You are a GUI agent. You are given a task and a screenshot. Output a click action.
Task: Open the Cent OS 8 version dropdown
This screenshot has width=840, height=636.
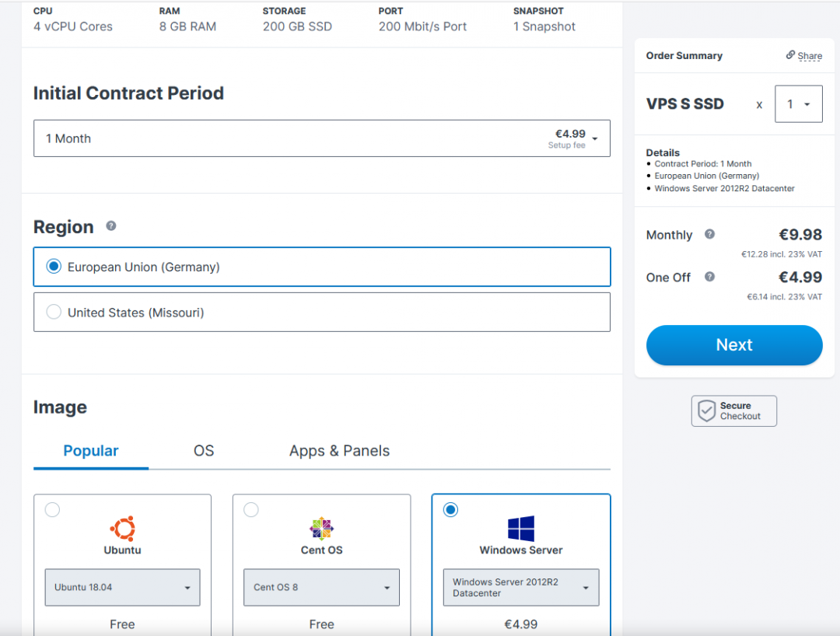pos(321,588)
